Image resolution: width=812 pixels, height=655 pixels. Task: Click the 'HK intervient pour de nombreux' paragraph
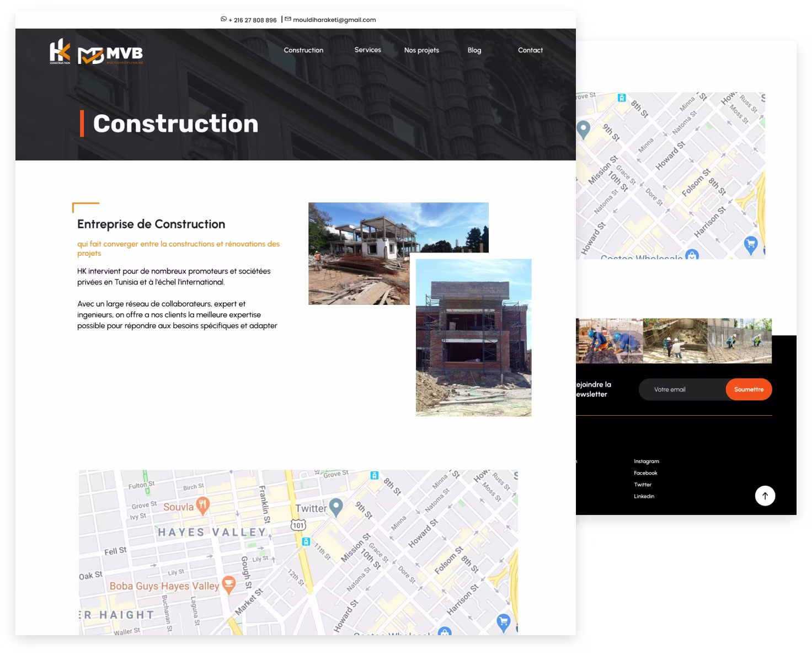click(x=174, y=277)
